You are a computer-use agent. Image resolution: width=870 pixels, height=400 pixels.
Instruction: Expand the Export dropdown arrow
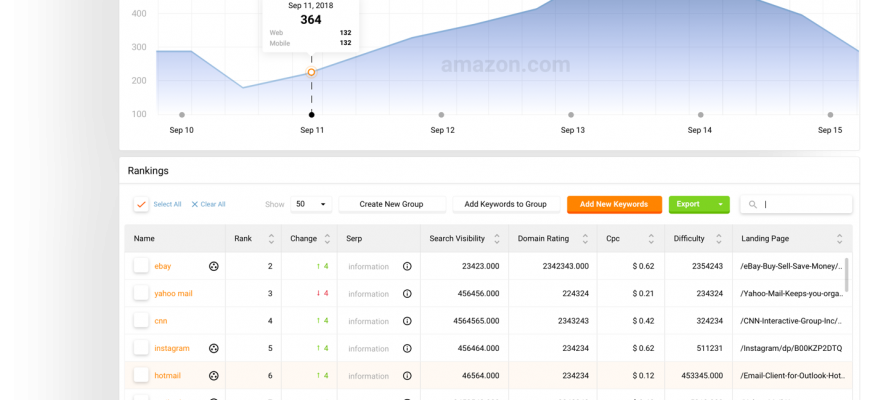[720, 204]
